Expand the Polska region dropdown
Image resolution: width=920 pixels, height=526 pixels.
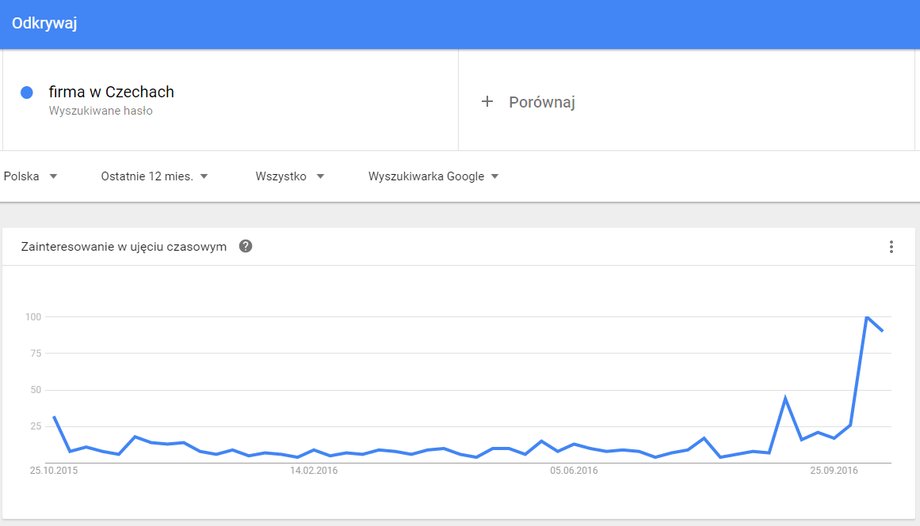[x=30, y=176]
